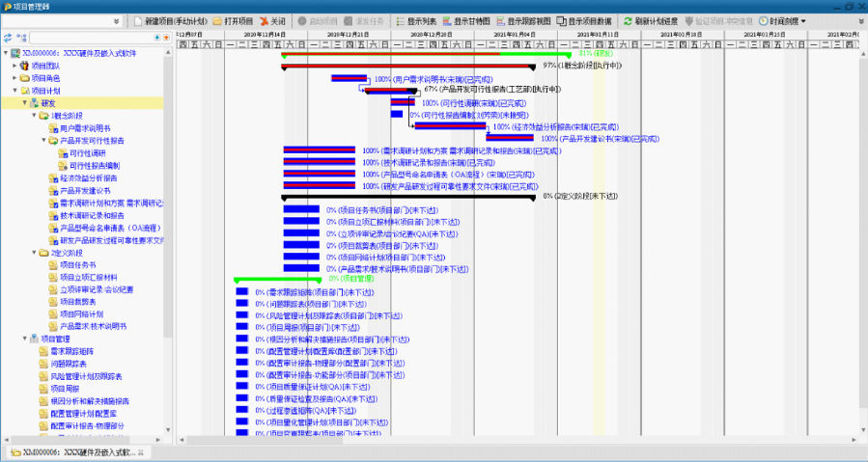Click the 项目任务书 blue Gantt bar

coord(301,209)
